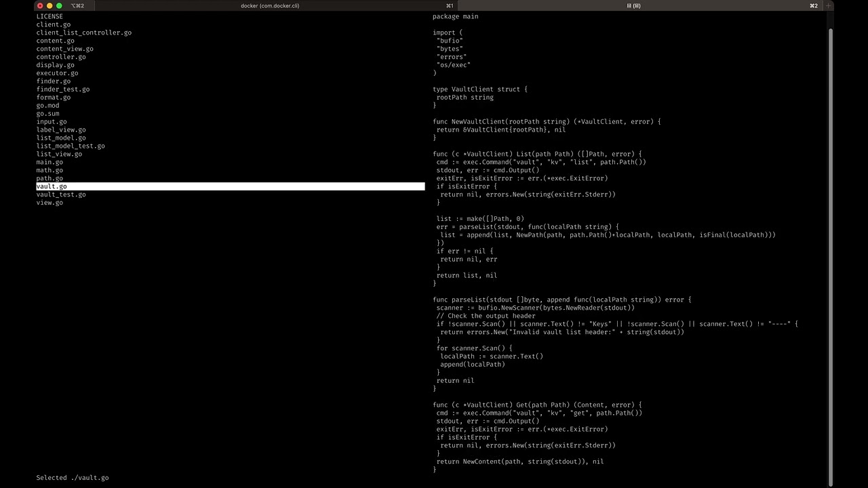Select list_view.go in the file list
Screen dimensions: 868x488
[59, 155]
